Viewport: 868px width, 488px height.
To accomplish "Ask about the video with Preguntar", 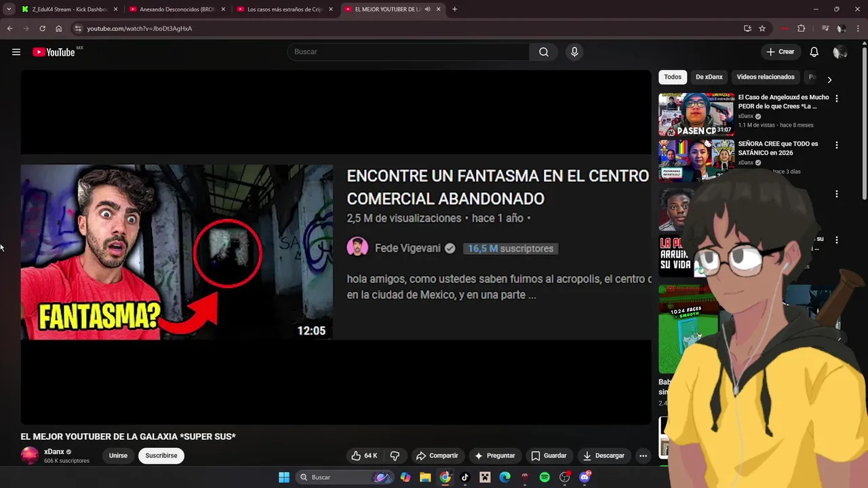I will pos(495,455).
